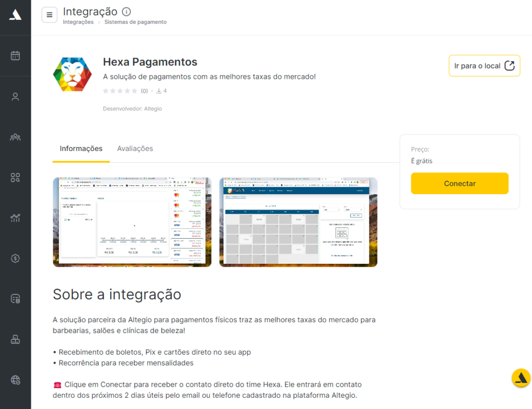Open the clients group icon in the sidebar
This screenshot has height=409, width=532.
15,137
